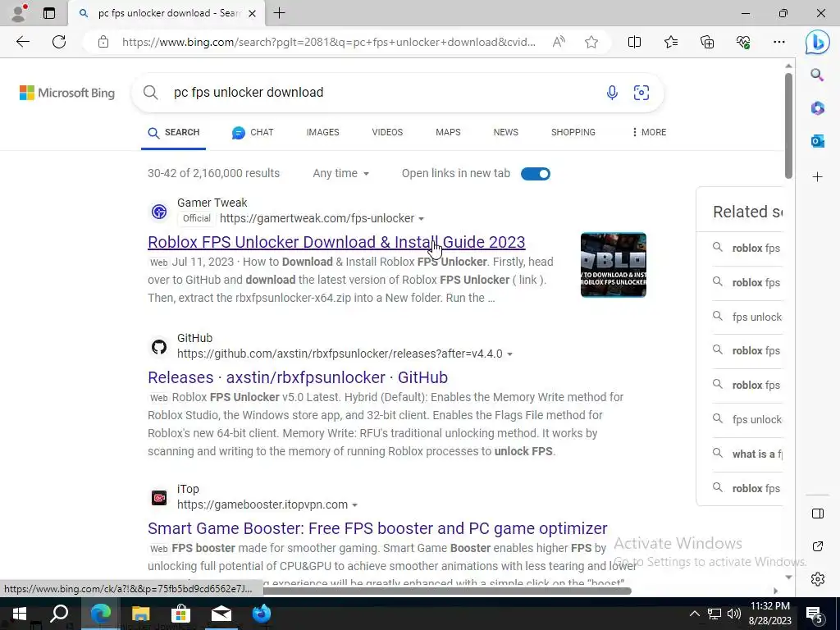The width and height of the screenshot is (840, 630).
Task: Open Microsoft 365 sidebar icon
Action: pyautogui.click(x=817, y=108)
